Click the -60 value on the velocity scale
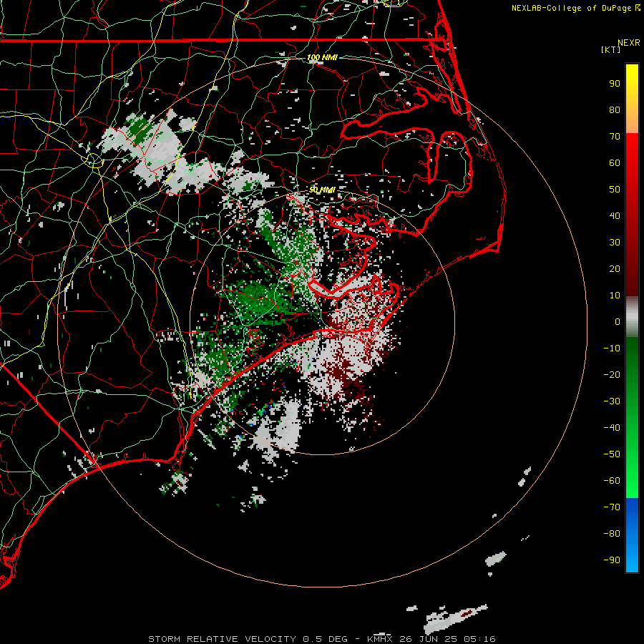The width and height of the screenshot is (644, 644). tap(612, 481)
